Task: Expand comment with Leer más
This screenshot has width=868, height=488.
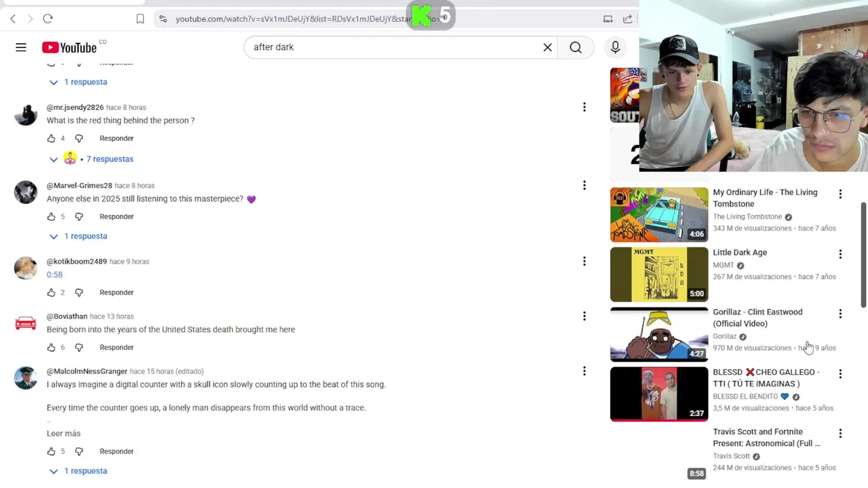Action: coord(64,434)
